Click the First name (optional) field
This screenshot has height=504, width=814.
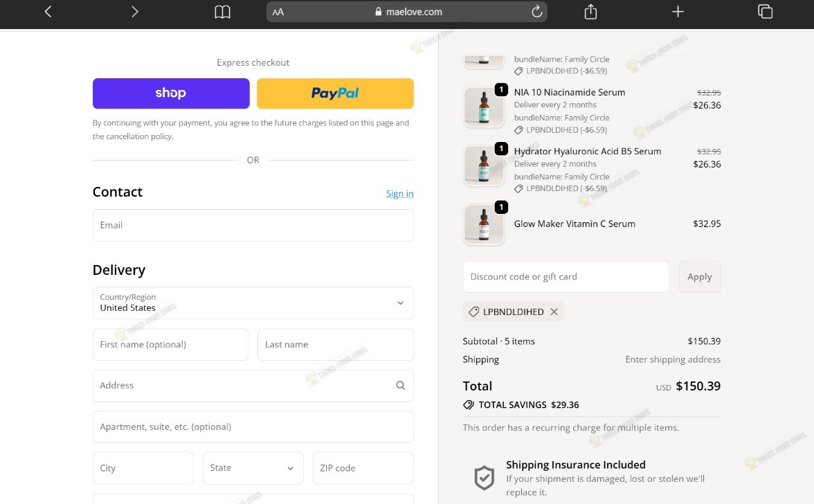[x=170, y=344]
